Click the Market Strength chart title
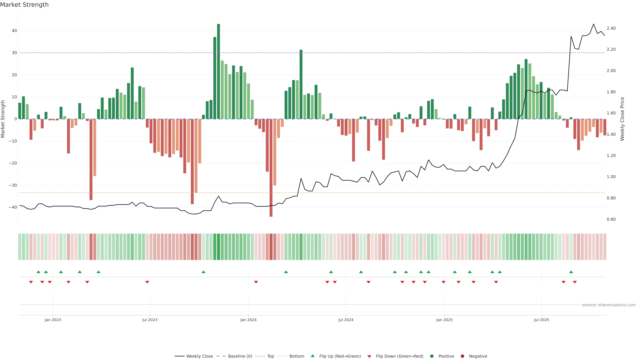The image size is (644, 362). click(24, 5)
